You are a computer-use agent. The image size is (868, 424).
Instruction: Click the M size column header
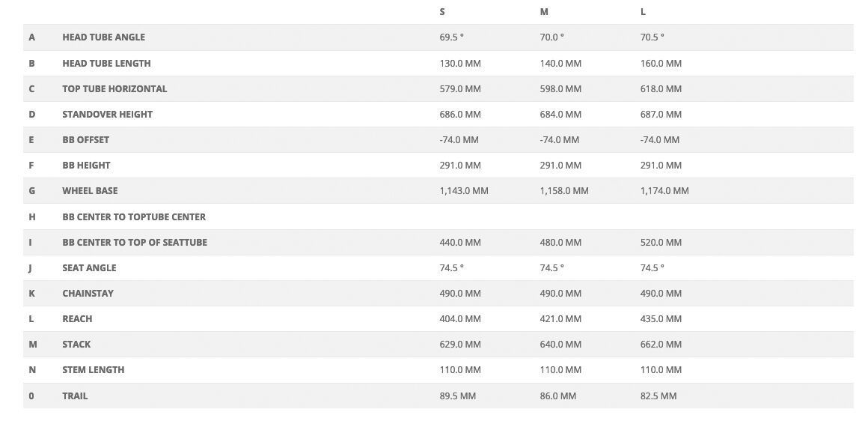coord(544,12)
